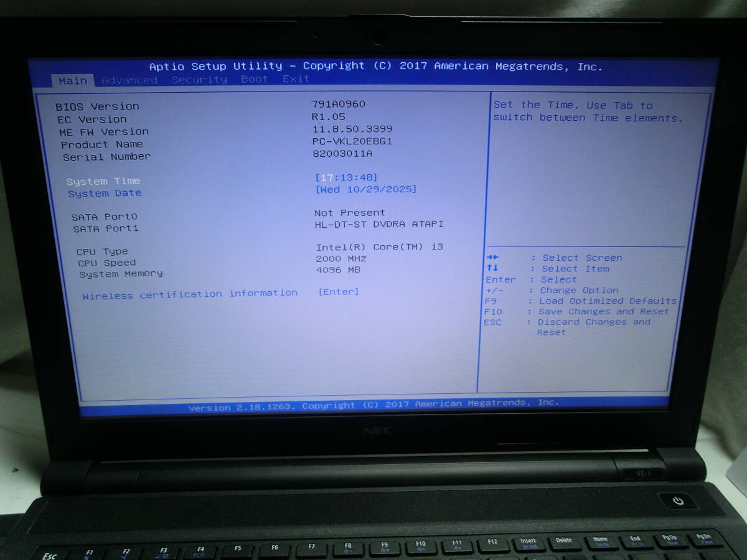Screen dimensions: 747x560
Task: Click HL-DT-ST DVDRA ATAPI entry
Action: 379,224
